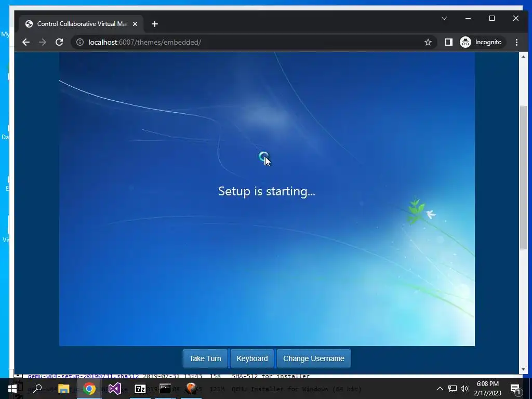Open Visual Studio from taskbar

pyautogui.click(x=115, y=389)
